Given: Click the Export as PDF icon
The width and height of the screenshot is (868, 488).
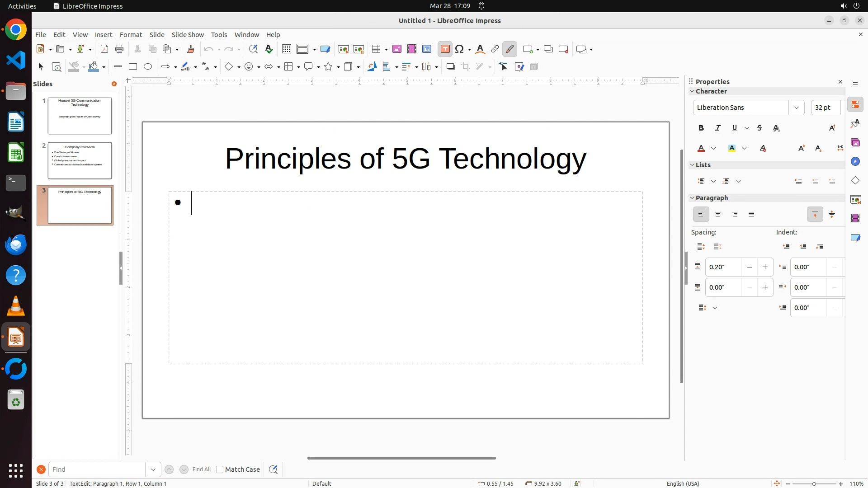Looking at the screenshot, I should tap(104, 49).
